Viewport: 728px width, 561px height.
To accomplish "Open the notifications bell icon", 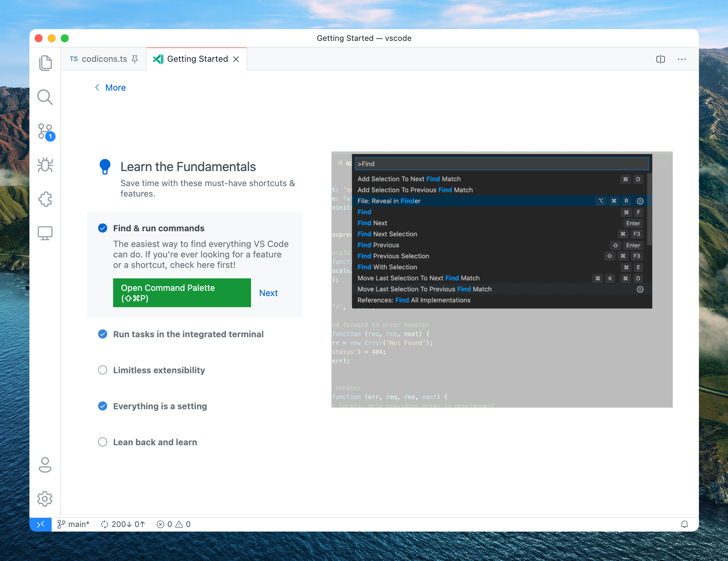I will coord(684,524).
